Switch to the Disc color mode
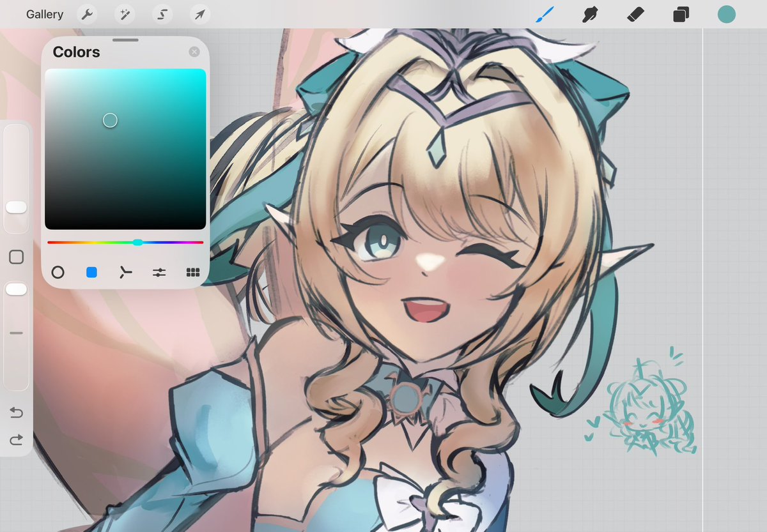The height and width of the screenshot is (532, 767). pyautogui.click(x=58, y=273)
